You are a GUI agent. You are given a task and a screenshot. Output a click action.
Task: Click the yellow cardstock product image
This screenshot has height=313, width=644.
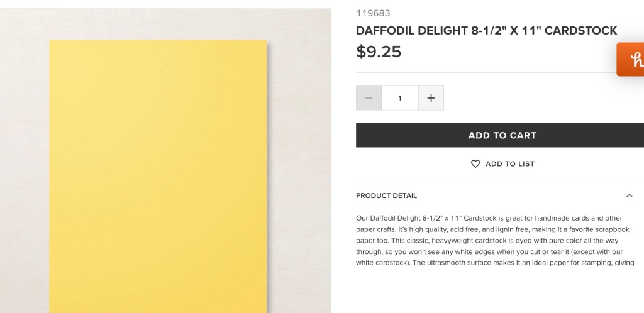(158, 176)
